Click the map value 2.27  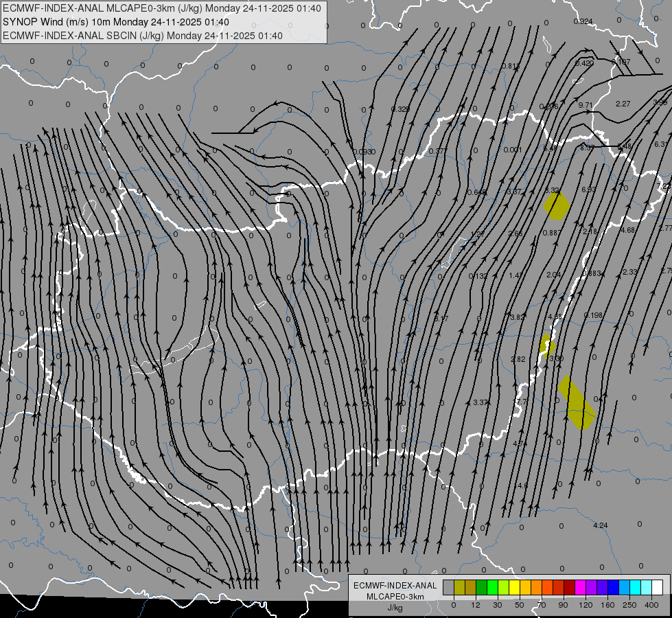(x=623, y=104)
